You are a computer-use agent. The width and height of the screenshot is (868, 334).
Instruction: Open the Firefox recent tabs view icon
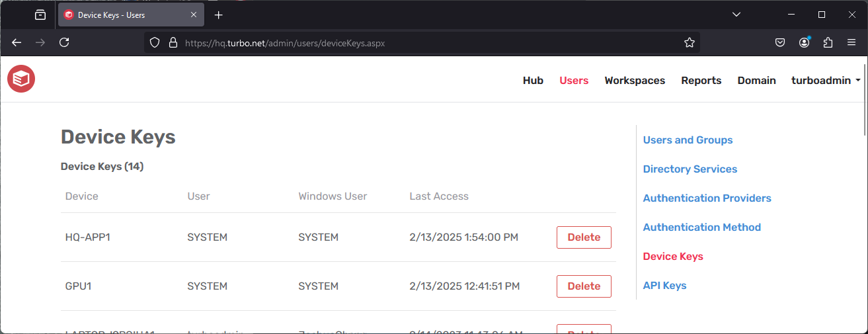point(40,15)
